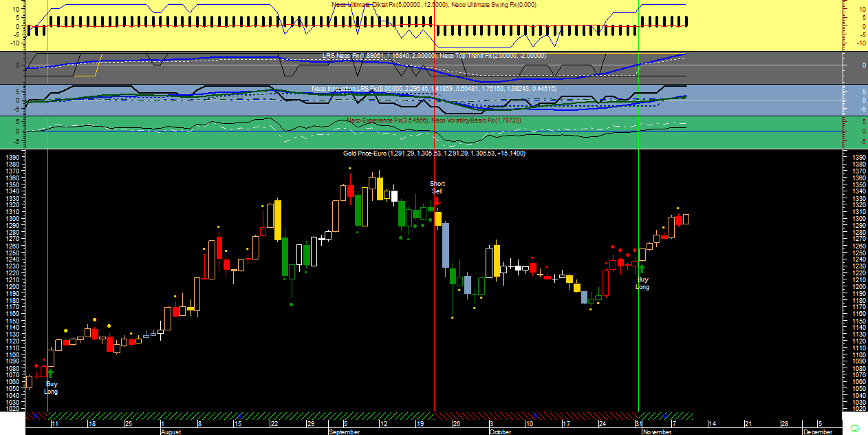Click the 1020 label on the right price axis
This screenshot has height=435, width=868.
click(x=860, y=409)
